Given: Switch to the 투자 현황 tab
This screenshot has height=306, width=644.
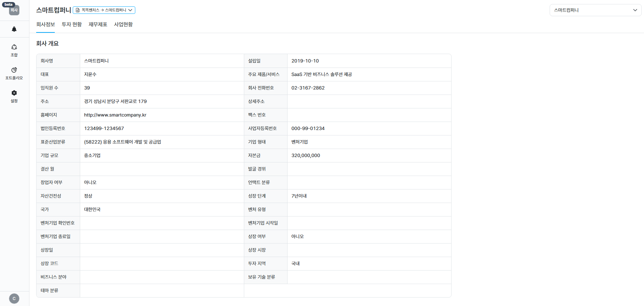Looking at the screenshot, I should 72,24.
